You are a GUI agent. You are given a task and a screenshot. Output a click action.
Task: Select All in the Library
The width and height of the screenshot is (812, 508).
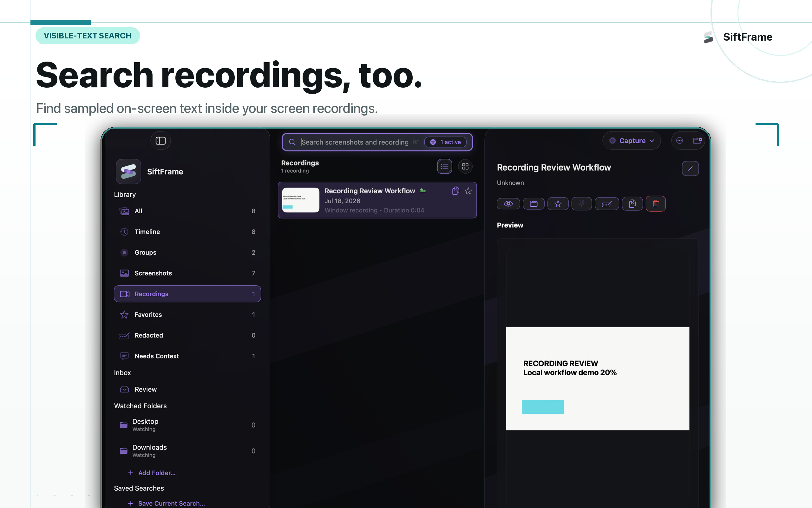pos(187,211)
